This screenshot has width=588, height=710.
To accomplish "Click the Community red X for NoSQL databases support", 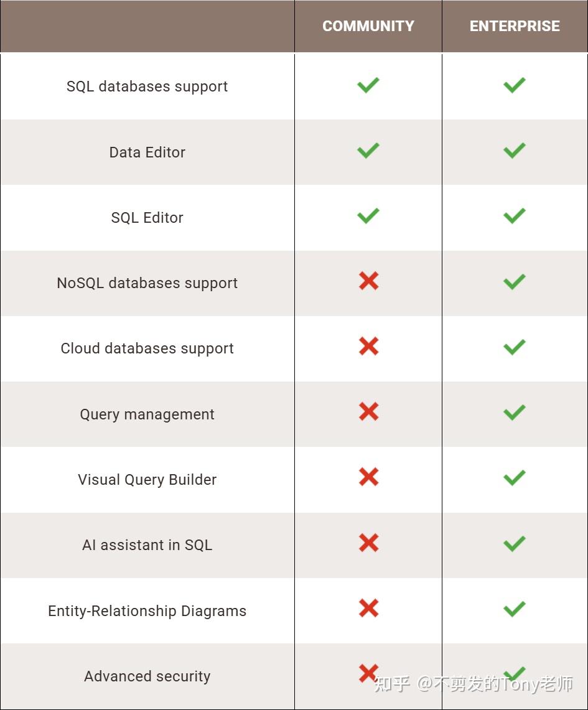I will 369,281.
